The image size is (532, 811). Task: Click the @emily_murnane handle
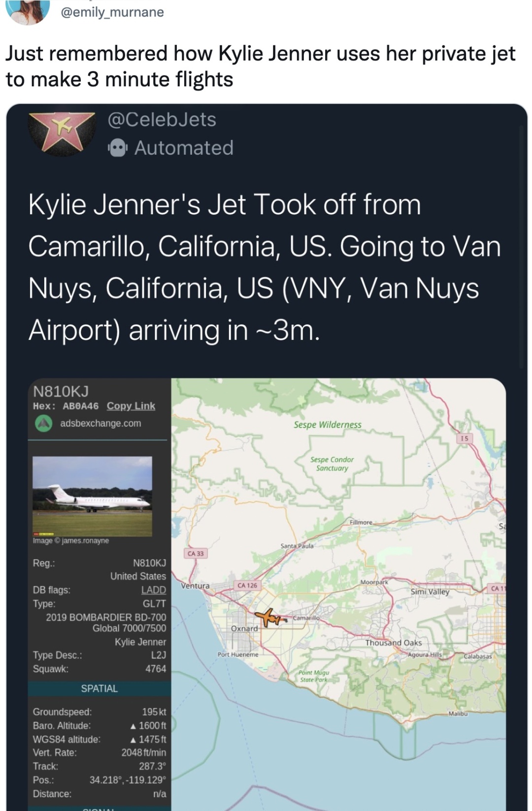pos(112,12)
